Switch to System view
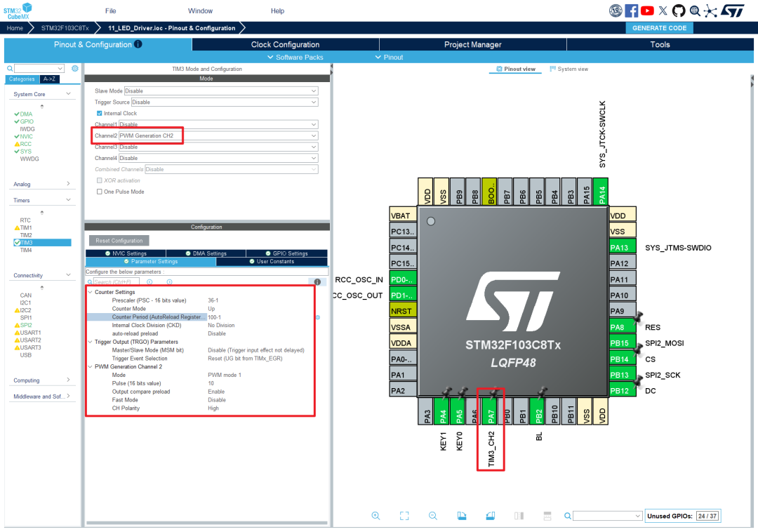 click(x=569, y=69)
